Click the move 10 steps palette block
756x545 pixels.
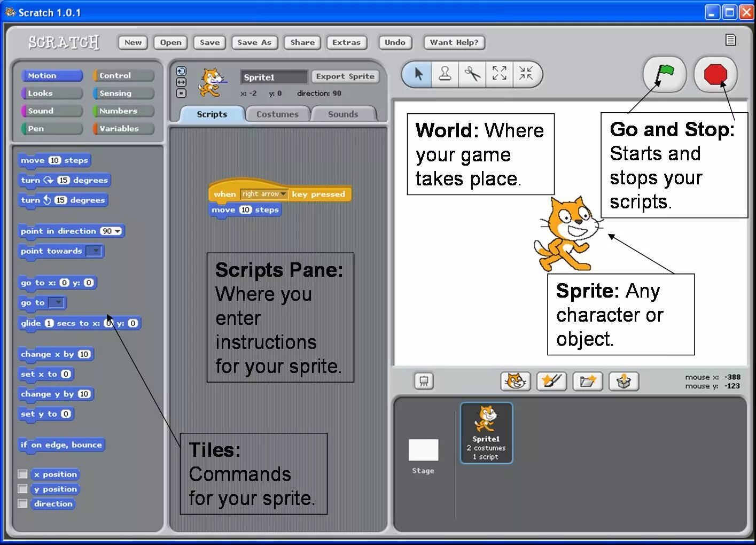click(x=54, y=160)
